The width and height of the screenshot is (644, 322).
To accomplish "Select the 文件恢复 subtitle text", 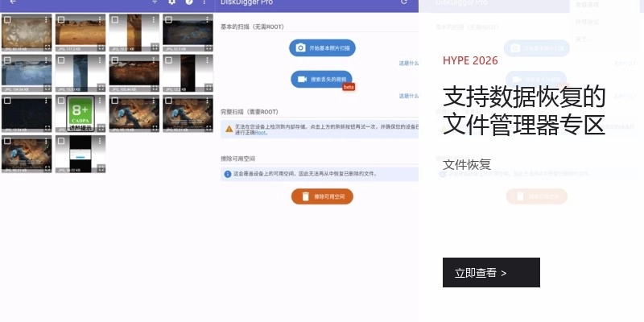I will [x=467, y=165].
